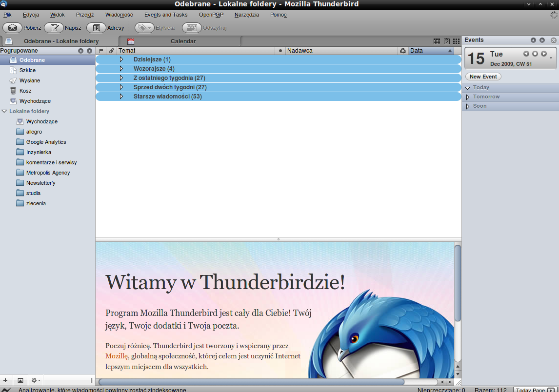Open the Widok menu
559x392 pixels.
[x=58, y=15]
